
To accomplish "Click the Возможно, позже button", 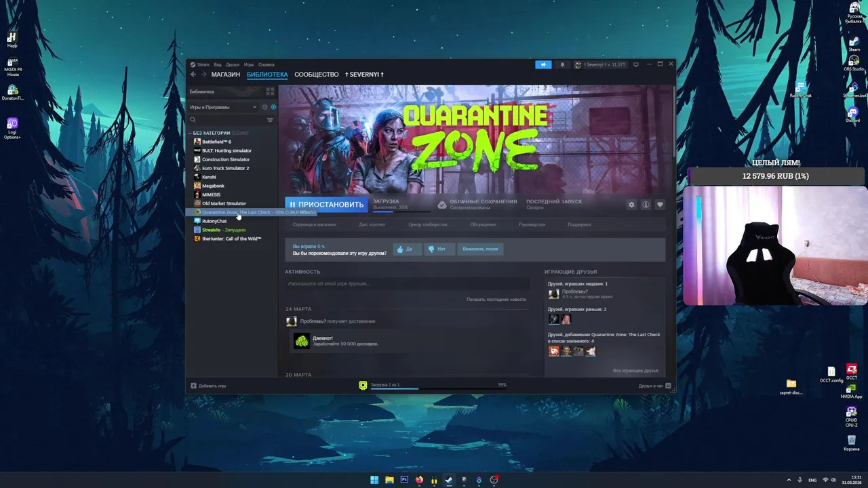I will click(480, 249).
